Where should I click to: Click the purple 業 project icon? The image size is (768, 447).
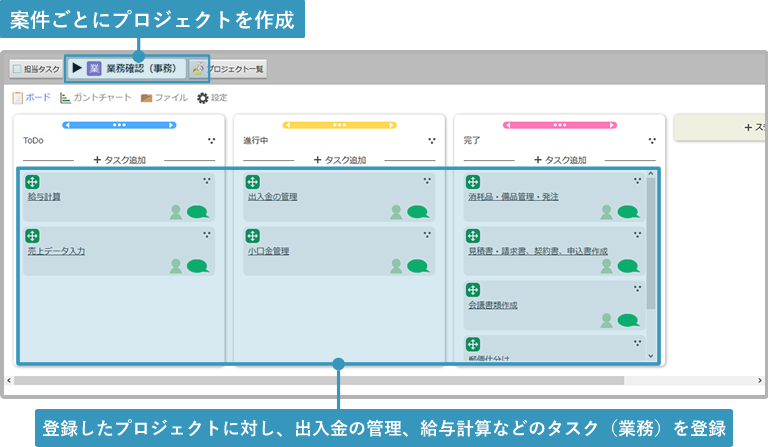click(x=94, y=68)
